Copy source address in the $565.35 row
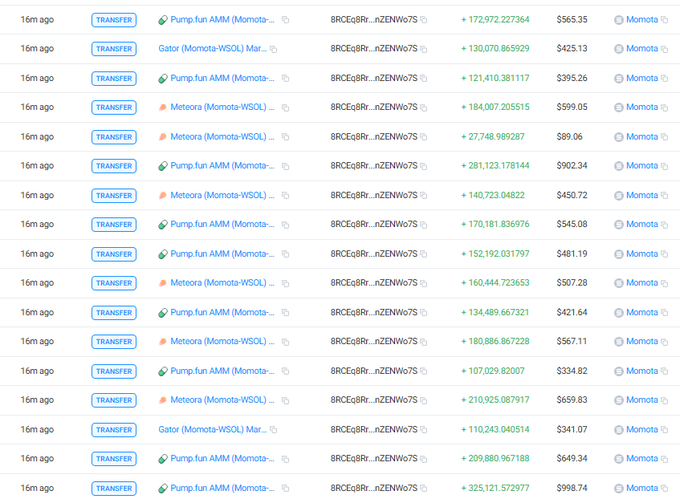The width and height of the screenshot is (680, 499). click(x=285, y=20)
